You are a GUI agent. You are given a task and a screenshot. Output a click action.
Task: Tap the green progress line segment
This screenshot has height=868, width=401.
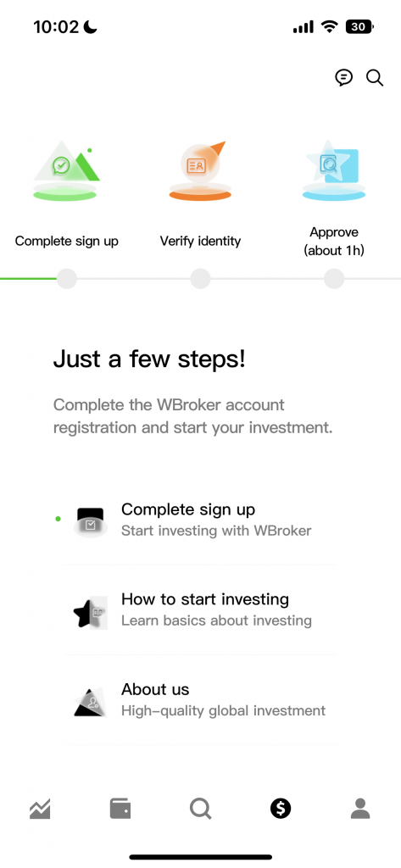pyautogui.click(x=28, y=278)
